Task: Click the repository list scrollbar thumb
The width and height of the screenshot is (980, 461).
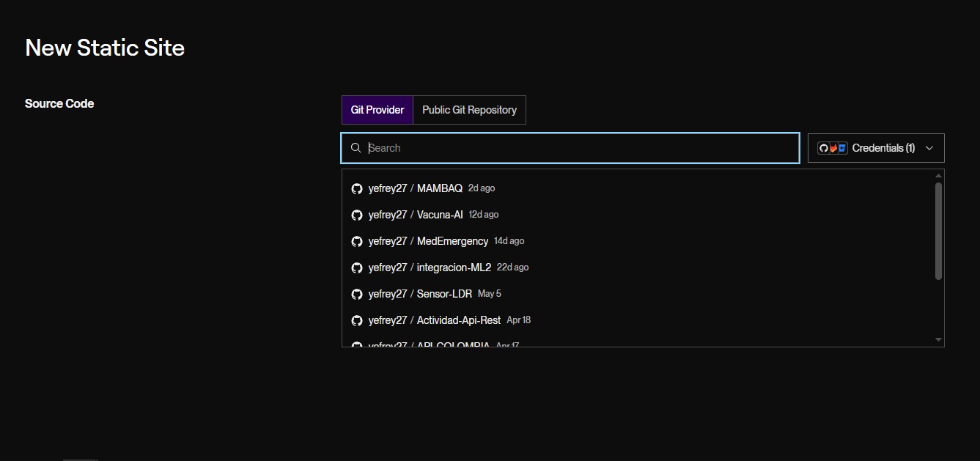Action: click(x=938, y=231)
